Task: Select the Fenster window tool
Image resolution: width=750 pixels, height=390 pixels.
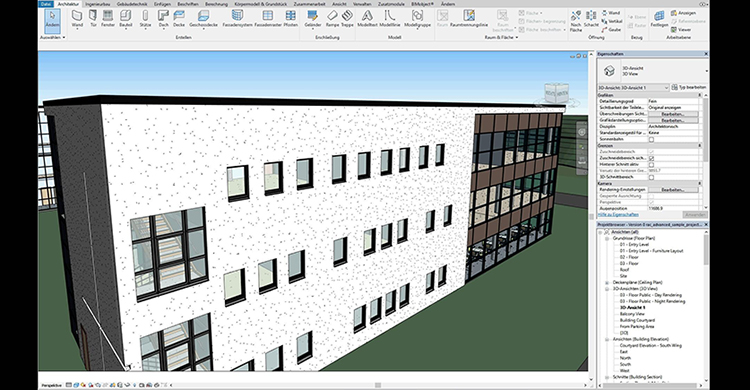Action: (108, 19)
